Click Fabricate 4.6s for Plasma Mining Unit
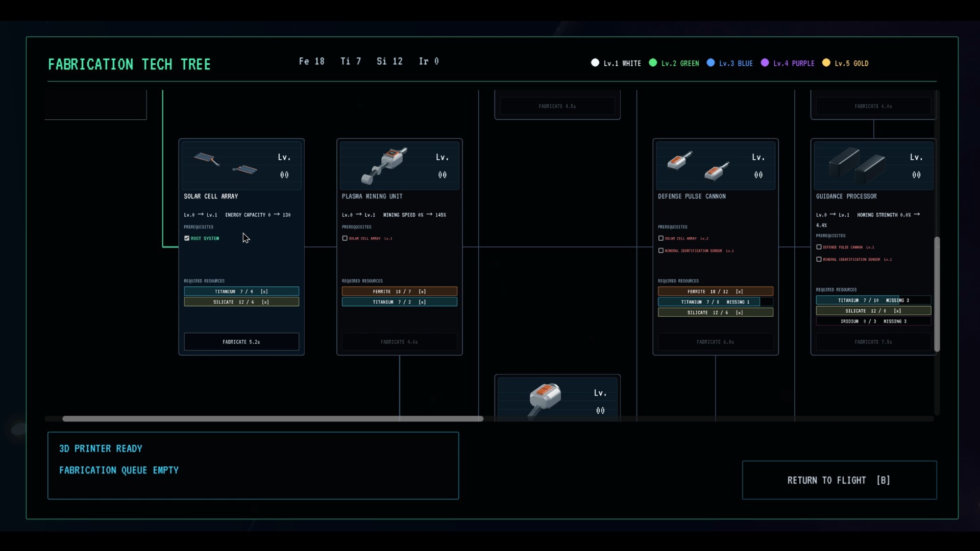This screenshot has width=980, height=551. tap(399, 342)
